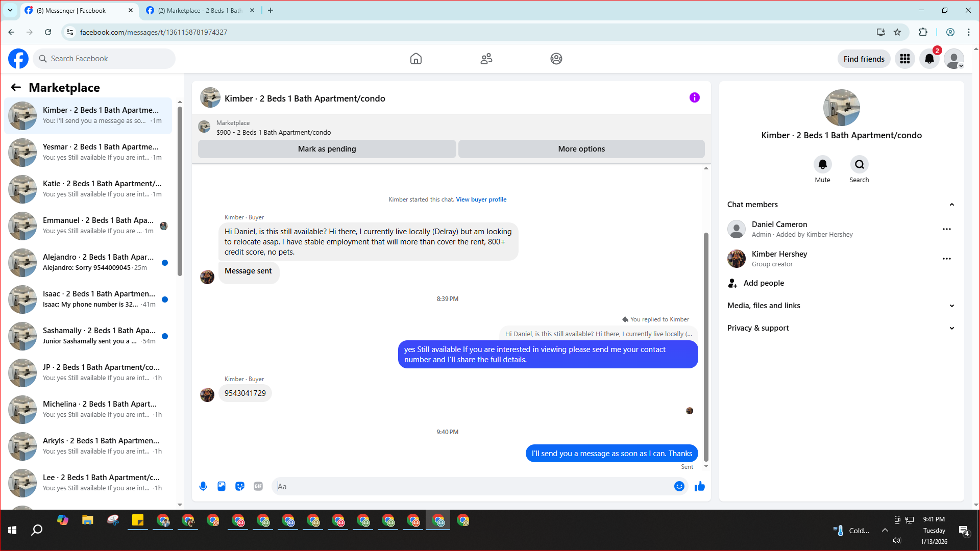Click the voice clip microphone icon
The height and width of the screenshot is (551, 980).
point(203,486)
